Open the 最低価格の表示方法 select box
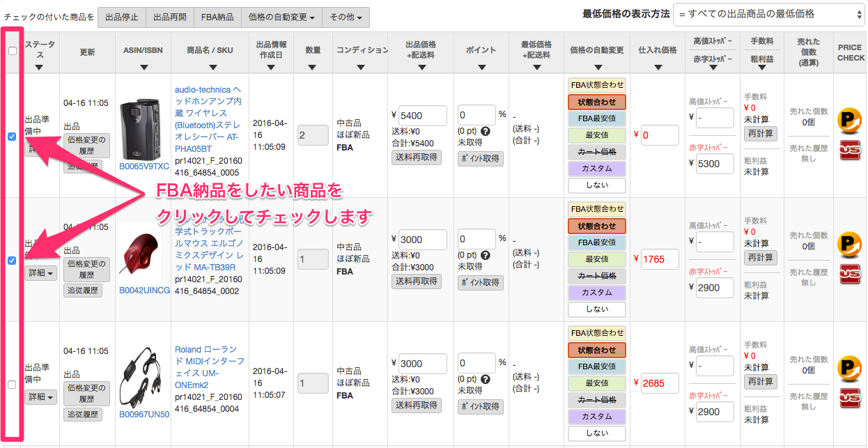The height and width of the screenshot is (448, 868). click(768, 14)
